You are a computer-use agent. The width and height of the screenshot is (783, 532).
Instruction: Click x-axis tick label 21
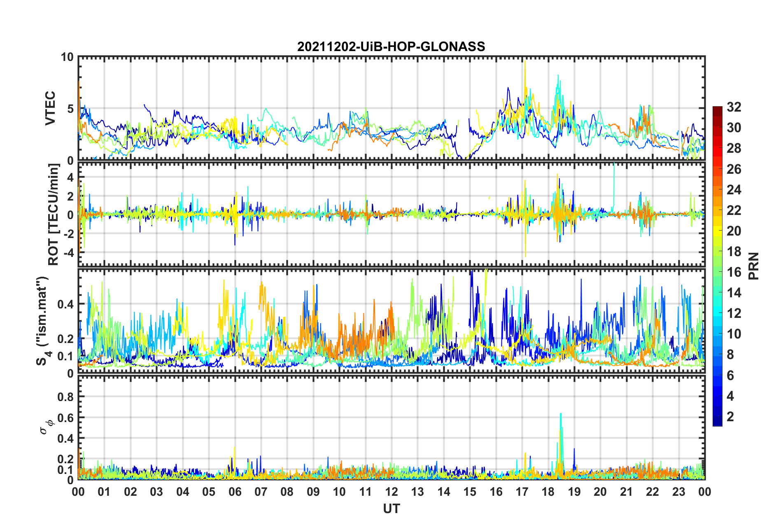click(x=626, y=492)
